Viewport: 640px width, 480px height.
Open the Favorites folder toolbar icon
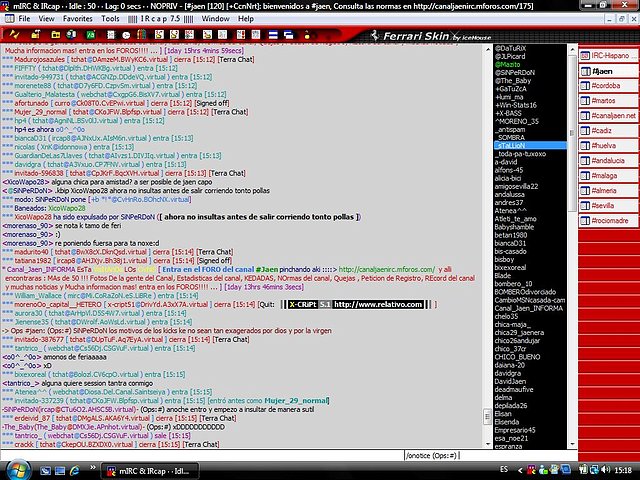(56, 35)
